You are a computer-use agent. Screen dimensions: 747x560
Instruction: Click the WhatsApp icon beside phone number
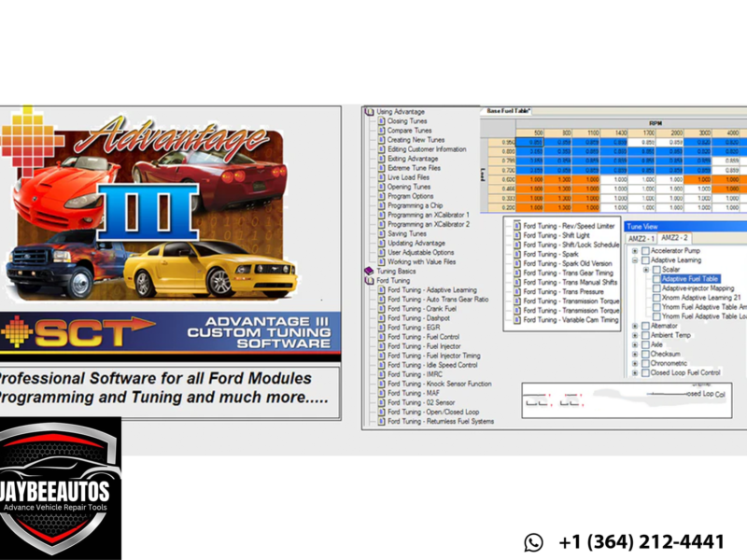pyautogui.click(x=533, y=542)
